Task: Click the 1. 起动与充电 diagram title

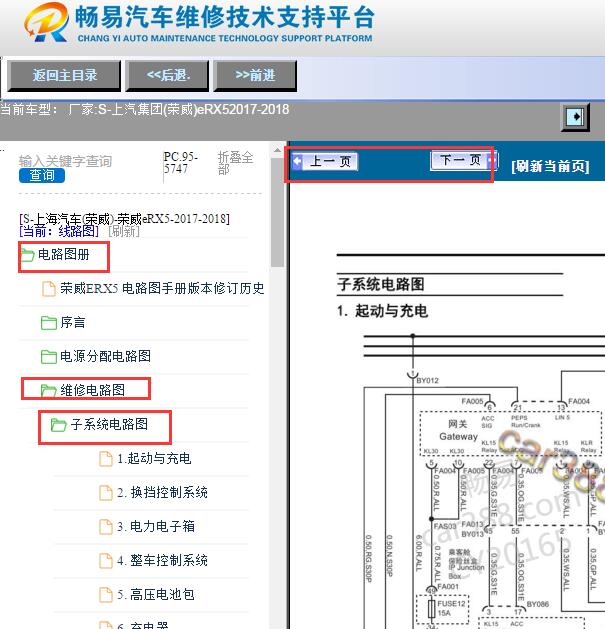Action: [x=382, y=311]
